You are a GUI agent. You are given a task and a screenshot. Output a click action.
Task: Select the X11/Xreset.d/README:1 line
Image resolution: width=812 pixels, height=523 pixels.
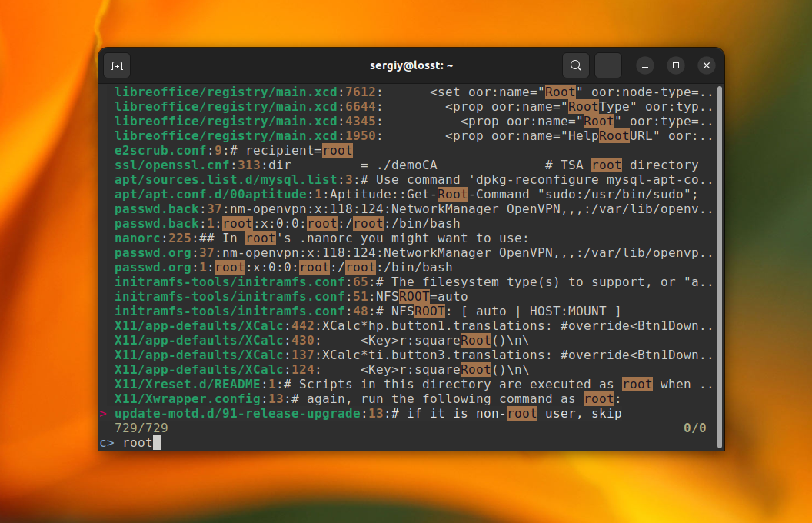pos(413,385)
